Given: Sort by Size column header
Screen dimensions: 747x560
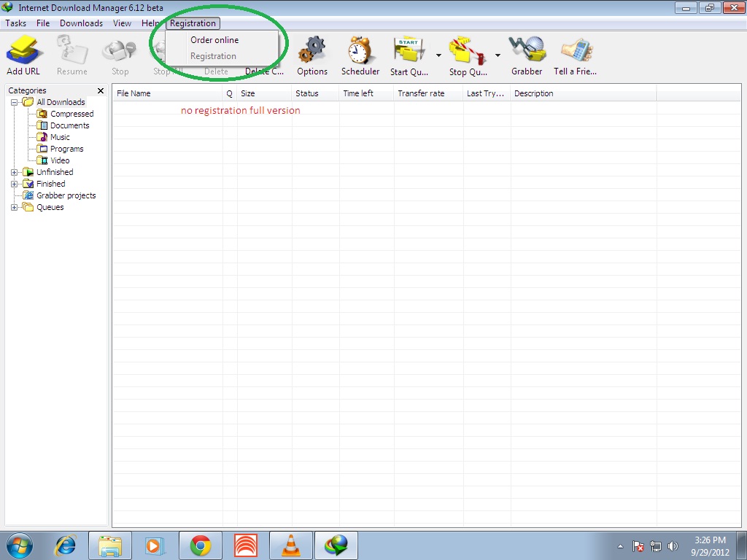Looking at the screenshot, I should pyautogui.click(x=264, y=93).
